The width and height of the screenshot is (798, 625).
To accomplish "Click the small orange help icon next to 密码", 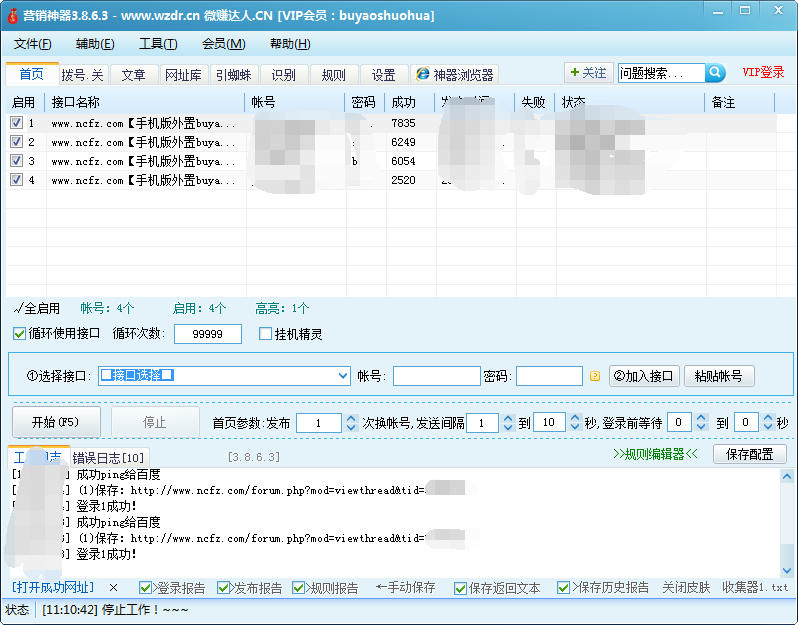I will (x=594, y=376).
